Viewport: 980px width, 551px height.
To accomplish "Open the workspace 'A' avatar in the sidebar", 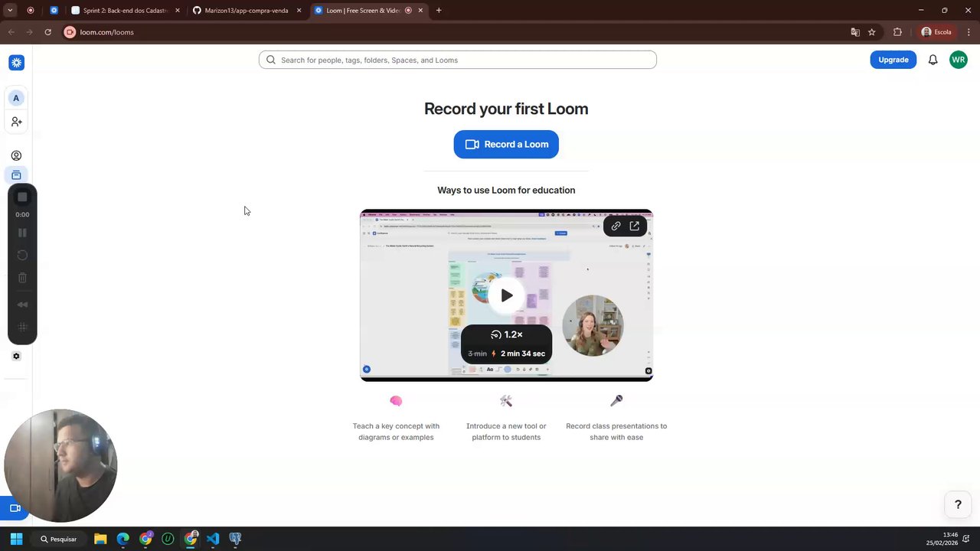I will [x=16, y=98].
